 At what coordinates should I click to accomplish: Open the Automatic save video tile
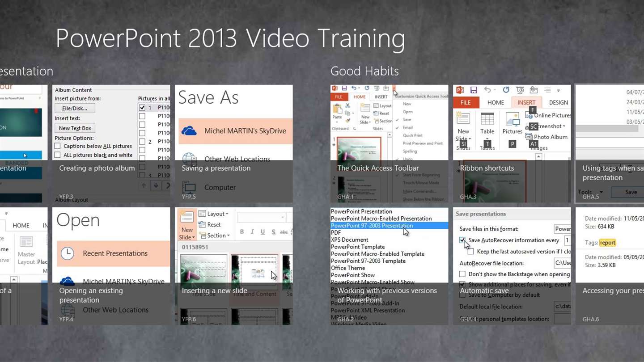512,266
